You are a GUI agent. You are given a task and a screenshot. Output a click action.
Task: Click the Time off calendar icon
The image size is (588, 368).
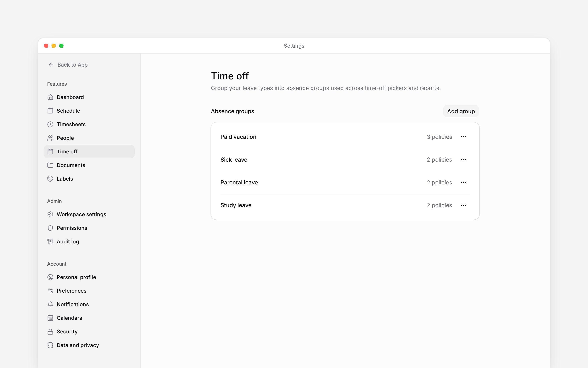50,152
